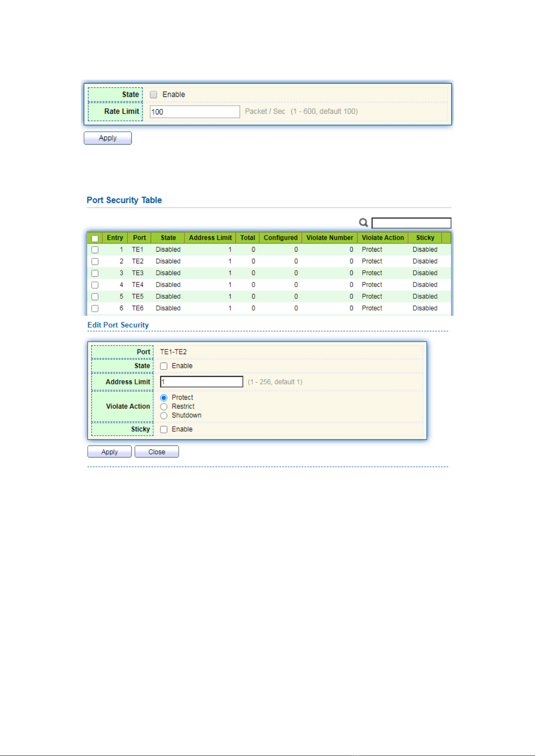Sort by the Address Limit column header

point(210,238)
